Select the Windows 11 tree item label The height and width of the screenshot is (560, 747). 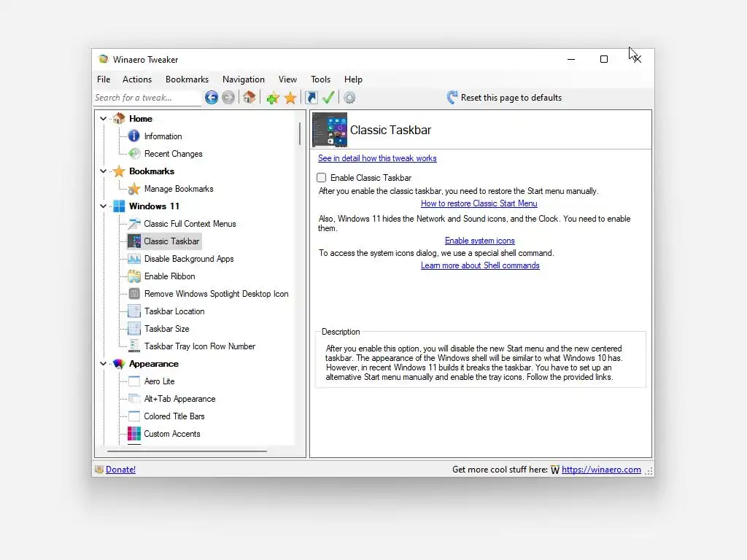pyautogui.click(x=154, y=206)
